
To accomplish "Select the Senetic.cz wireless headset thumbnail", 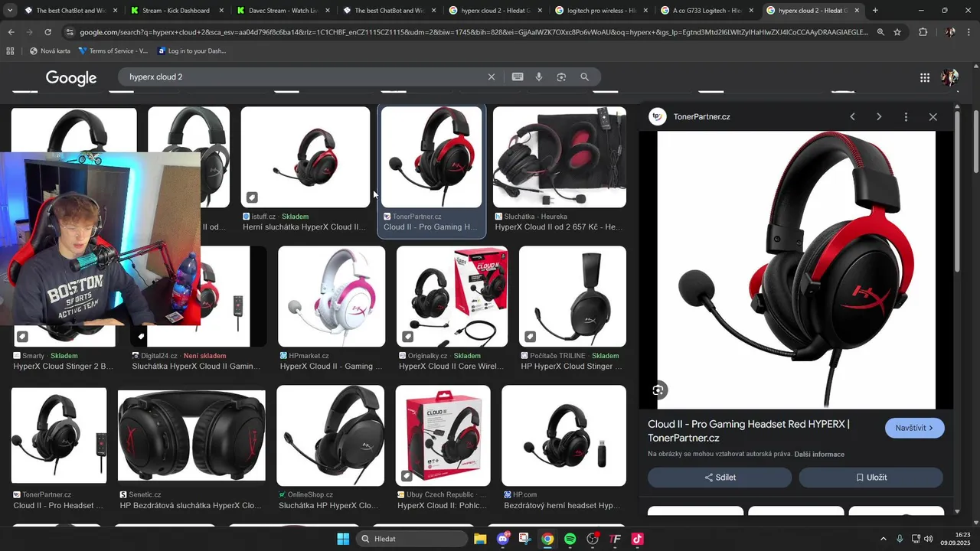I will pos(191,435).
